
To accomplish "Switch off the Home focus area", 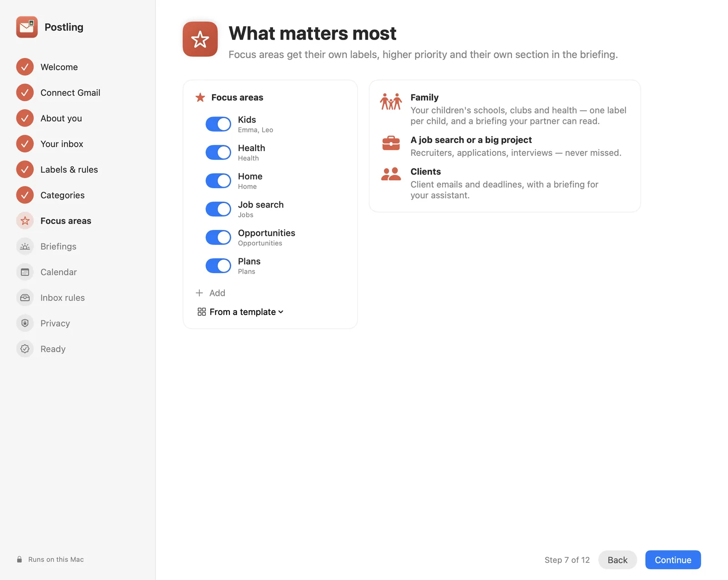I will point(218,181).
